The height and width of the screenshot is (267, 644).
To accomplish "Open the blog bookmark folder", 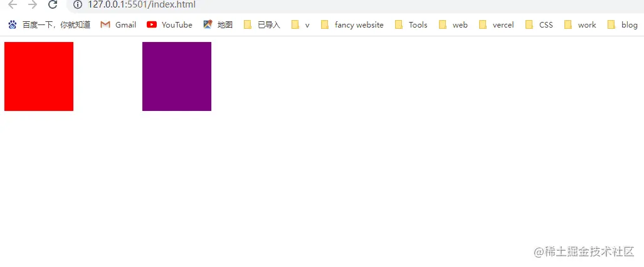I will point(622,24).
